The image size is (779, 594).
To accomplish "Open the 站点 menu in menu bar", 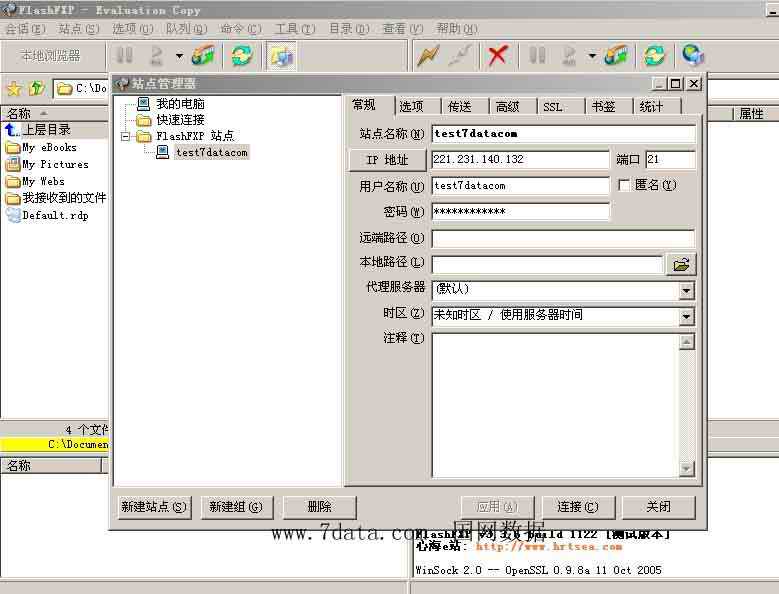I will (78, 29).
